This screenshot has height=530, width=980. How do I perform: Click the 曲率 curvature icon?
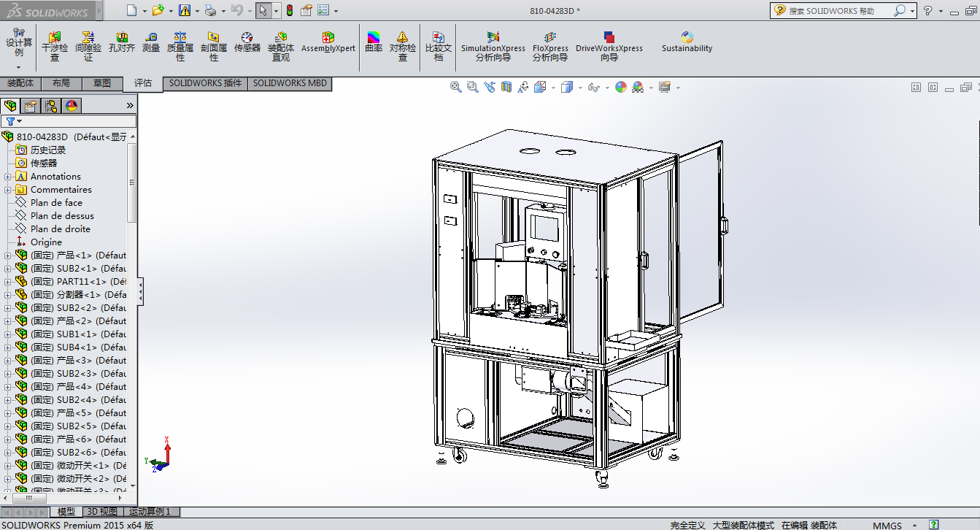click(x=374, y=42)
